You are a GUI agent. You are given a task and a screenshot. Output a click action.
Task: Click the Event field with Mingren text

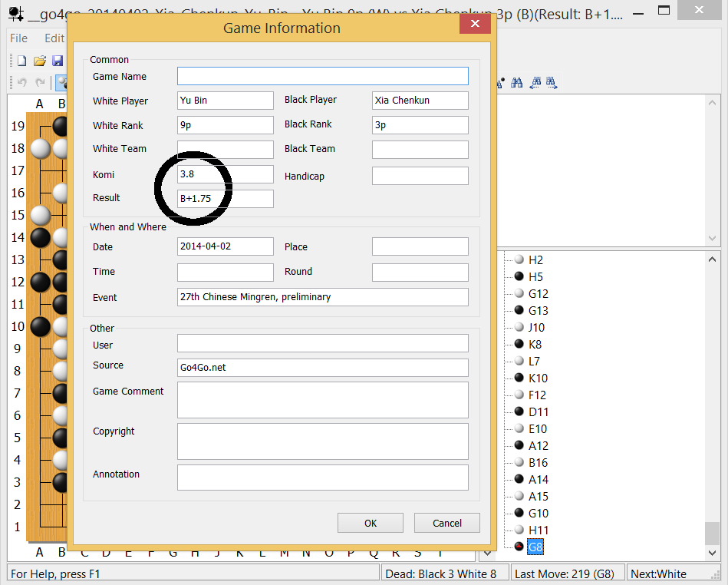tap(322, 297)
